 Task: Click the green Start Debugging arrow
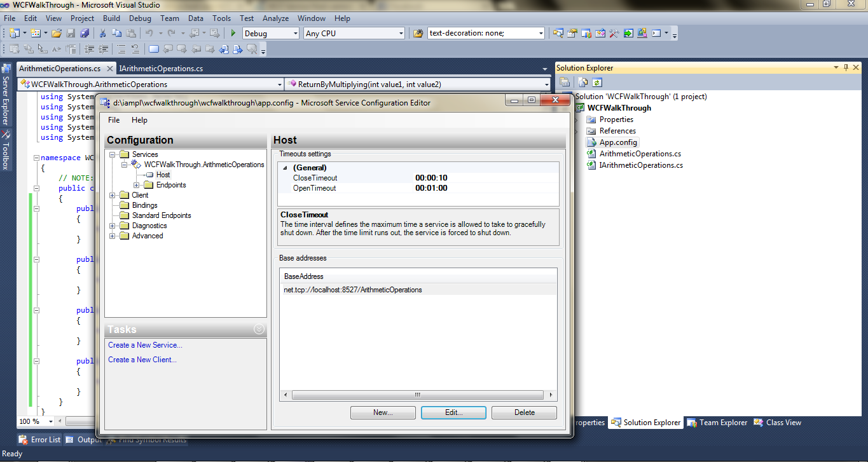(x=233, y=33)
